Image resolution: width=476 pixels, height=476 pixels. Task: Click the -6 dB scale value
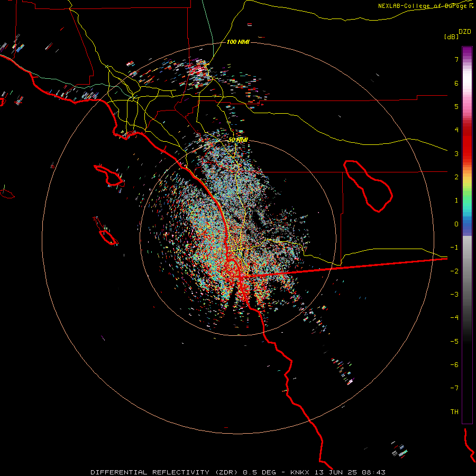click(x=454, y=364)
